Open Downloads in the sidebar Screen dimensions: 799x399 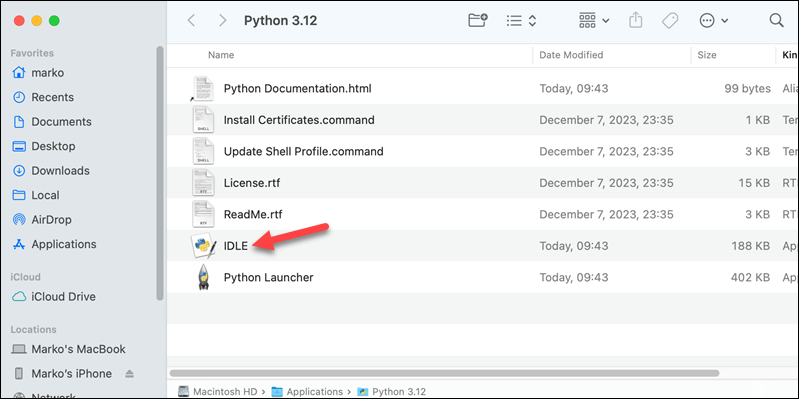51,170
